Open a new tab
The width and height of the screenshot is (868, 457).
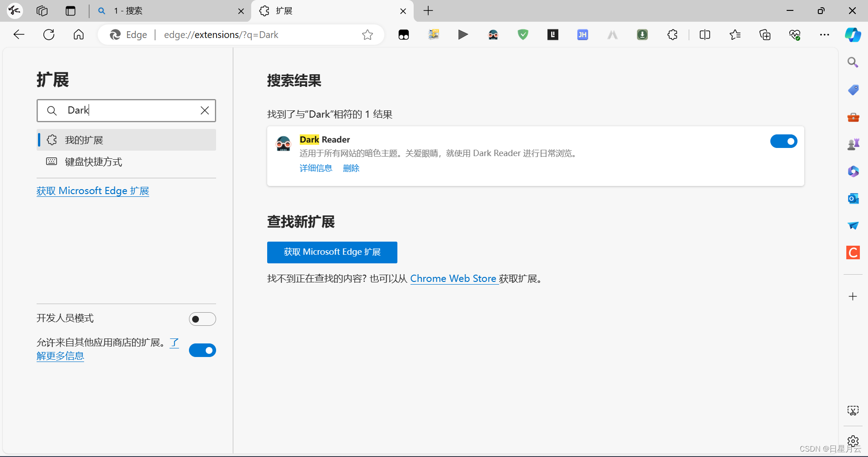428,11
